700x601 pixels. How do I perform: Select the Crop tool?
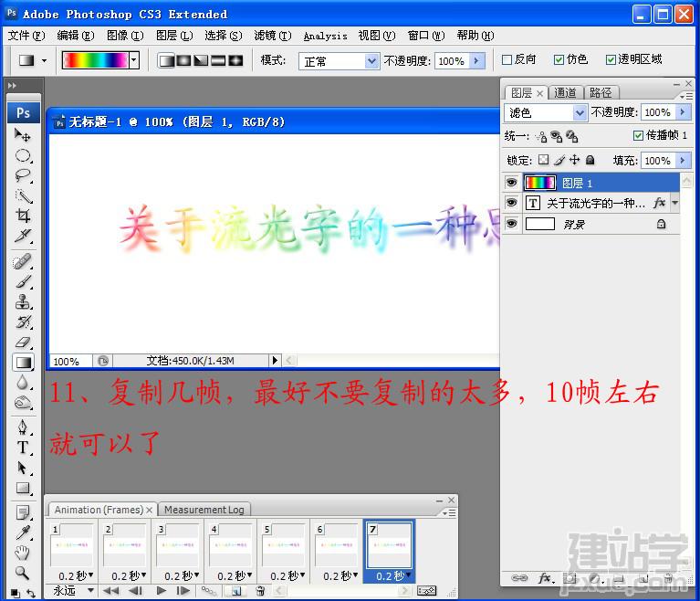click(x=22, y=216)
